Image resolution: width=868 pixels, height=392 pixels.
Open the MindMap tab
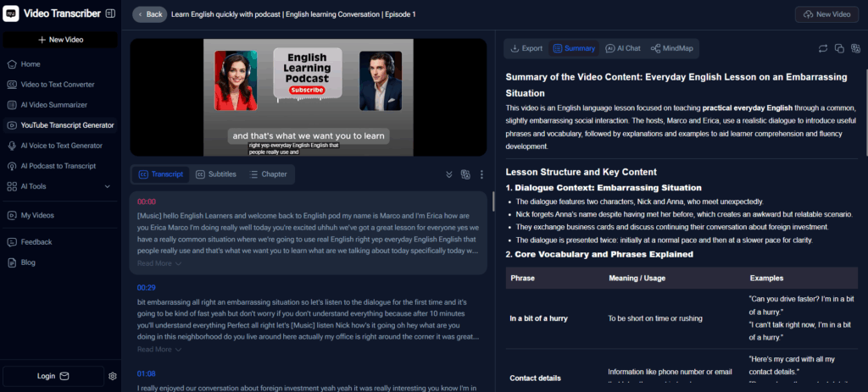click(671, 48)
